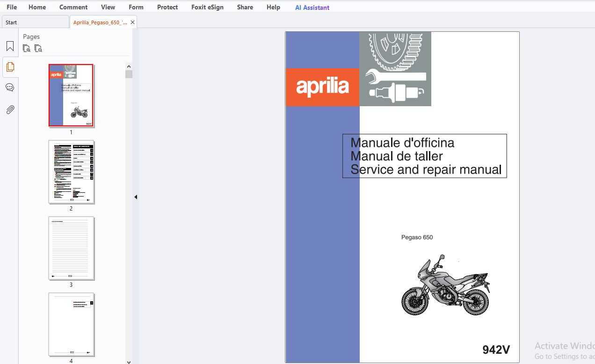Screen dimensions: 595x364
Task: Open the File menu
Action: [12, 7]
